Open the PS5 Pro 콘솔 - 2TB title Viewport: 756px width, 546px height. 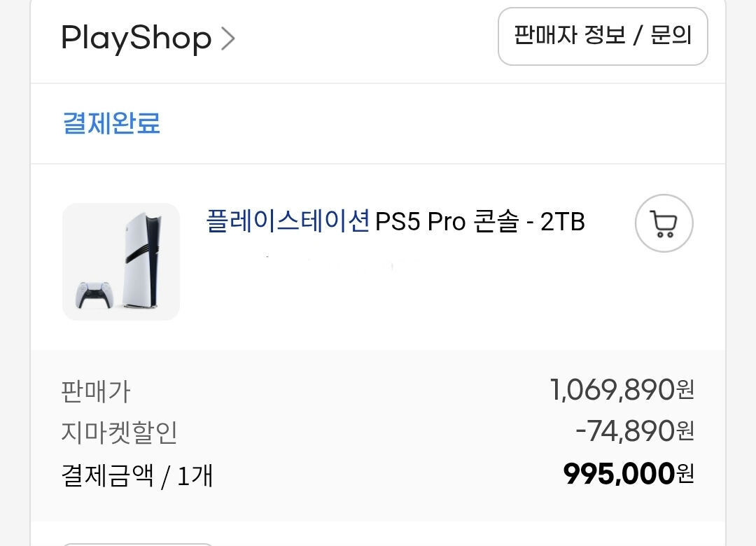(x=480, y=222)
